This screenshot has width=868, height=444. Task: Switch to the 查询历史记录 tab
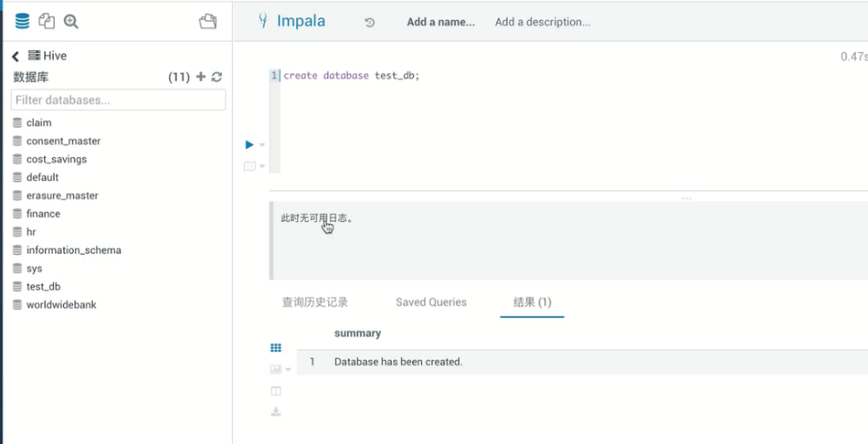click(x=314, y=302)
